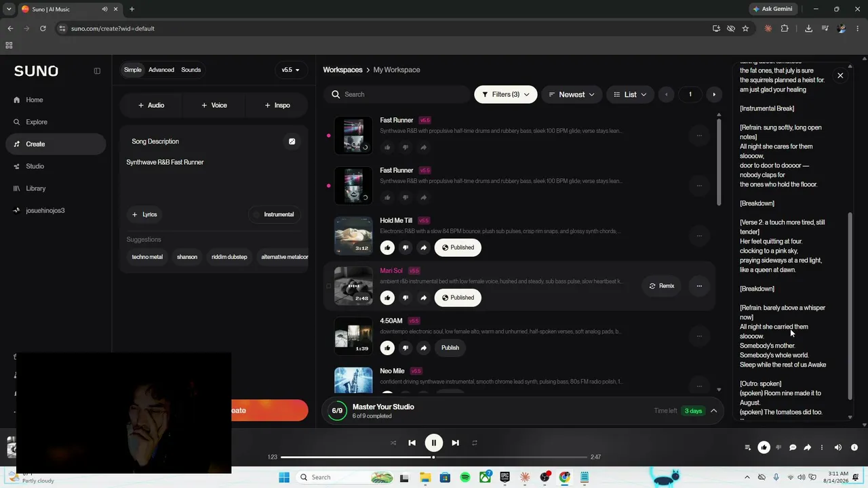Open comments for the playing song
This screenshot has height=488, width=868.
[x=793, y=447]
